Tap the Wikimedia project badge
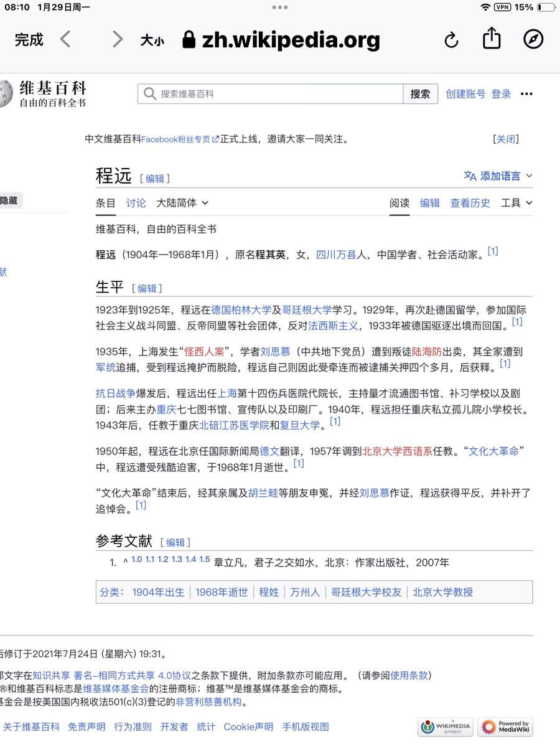Viewport: 560px width, 747px height. click(x=446, y=726)
